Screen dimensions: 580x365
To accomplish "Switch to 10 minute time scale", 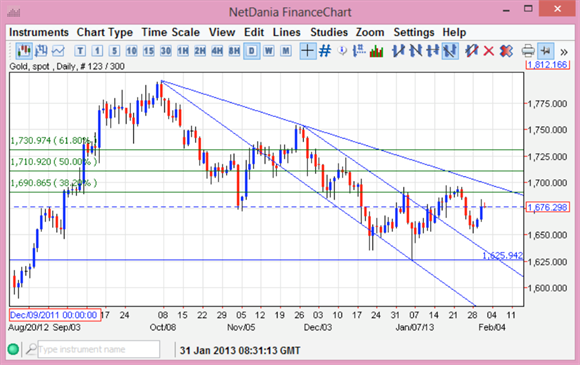I will pos(131,51).
